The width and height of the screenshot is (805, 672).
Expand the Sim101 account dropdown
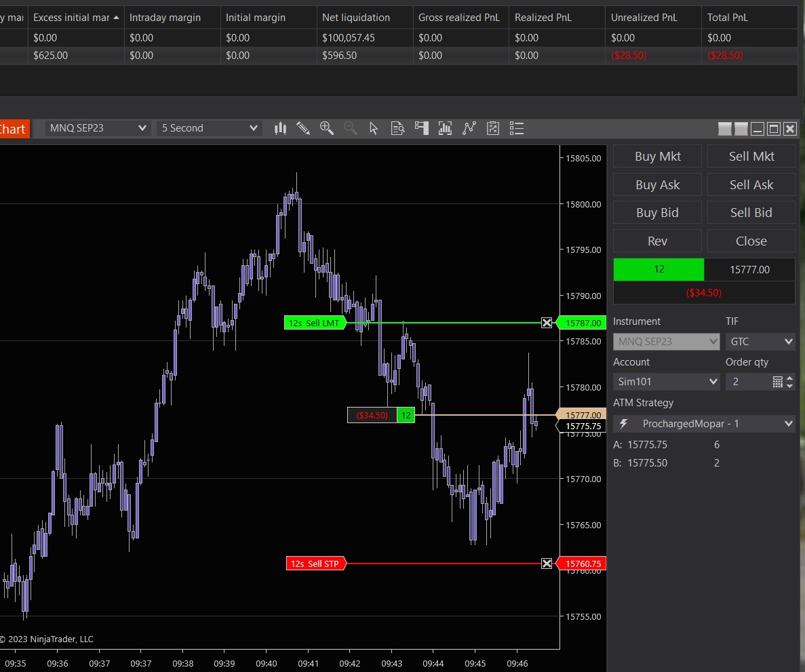666,382
